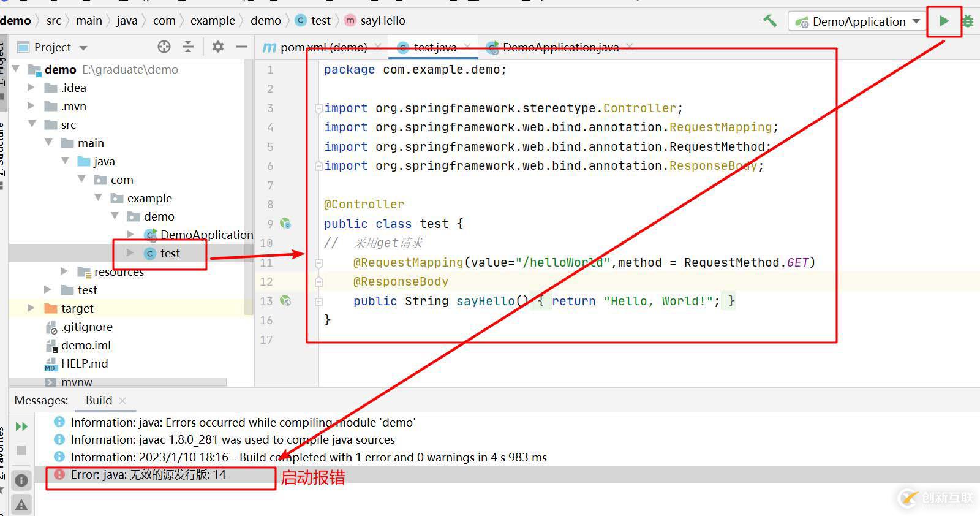This screenshot has height=516, width=980.
Task: Open Project panel gear settings
Action: point(217,47)
